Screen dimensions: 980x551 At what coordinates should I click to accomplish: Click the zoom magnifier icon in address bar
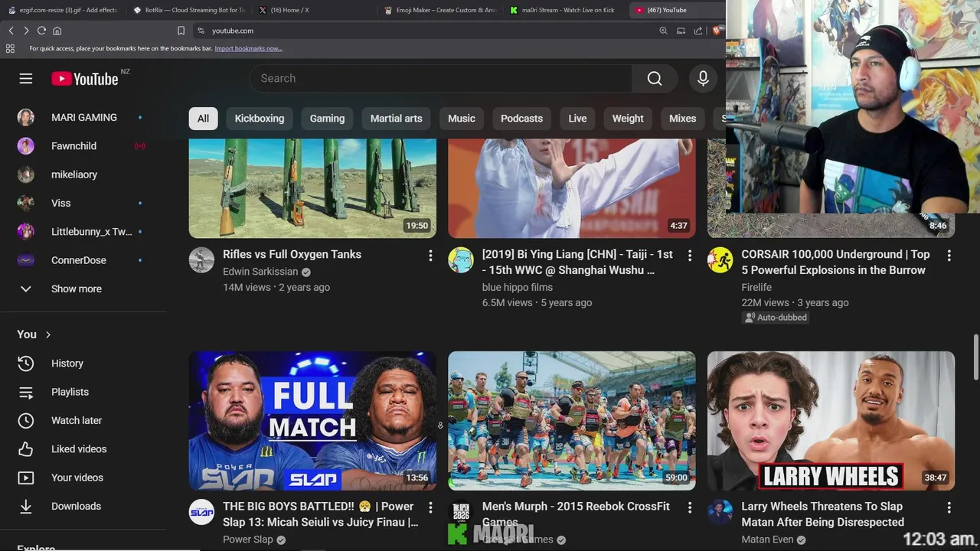(663, 31)
